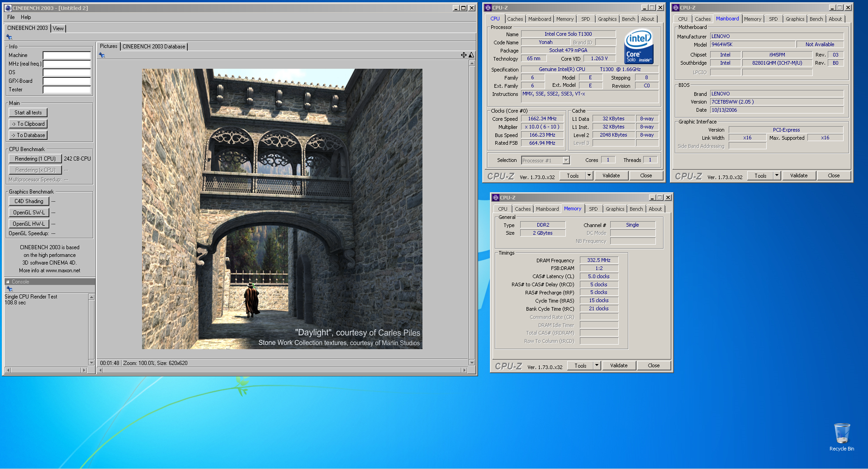Screen dimensions: 868x469
Task: Open the About tab in the CPU-Z Memory window
Action: (x=655, y=209)
